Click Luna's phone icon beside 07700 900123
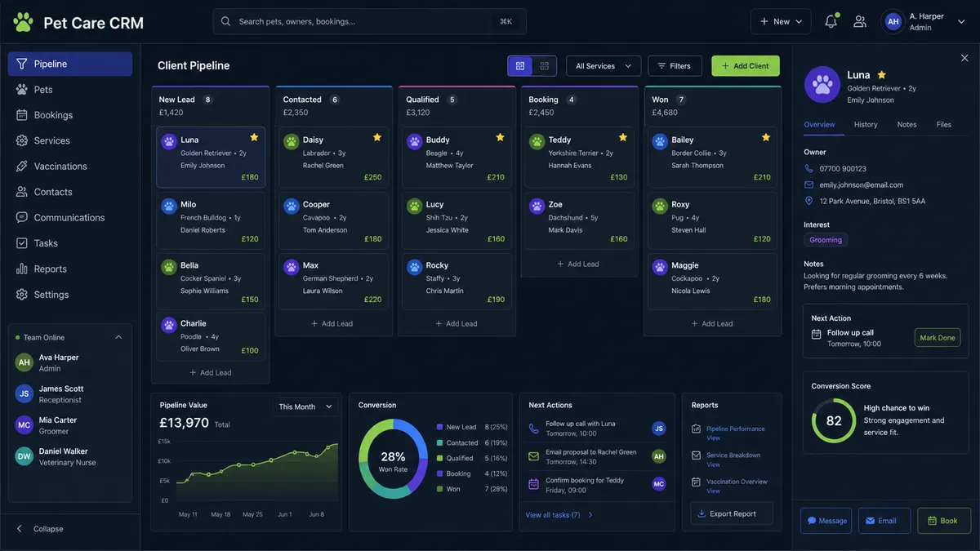 click(808, 168)
